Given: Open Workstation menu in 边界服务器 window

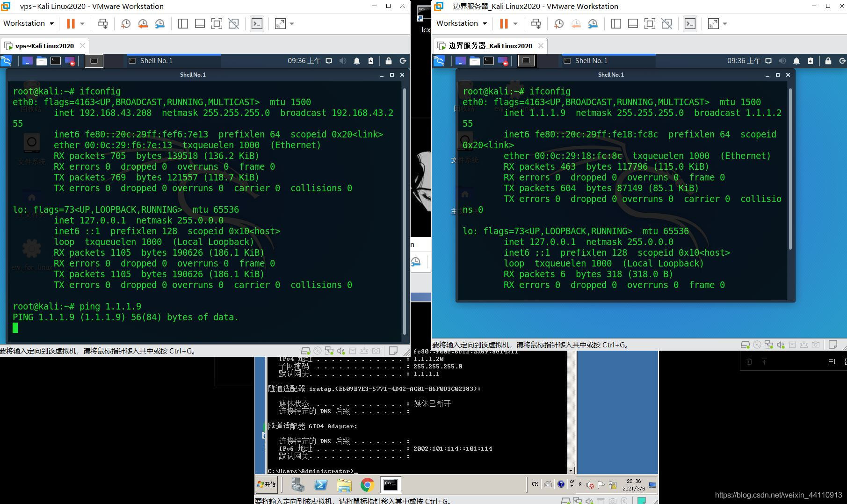Looking at the screenshot, I should pos(461,23).
